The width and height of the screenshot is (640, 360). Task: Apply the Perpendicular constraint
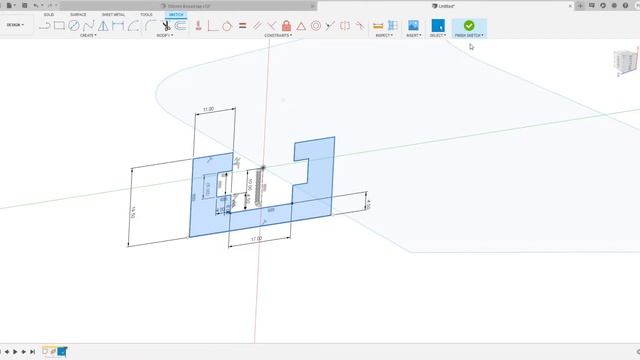click(271, 26)
